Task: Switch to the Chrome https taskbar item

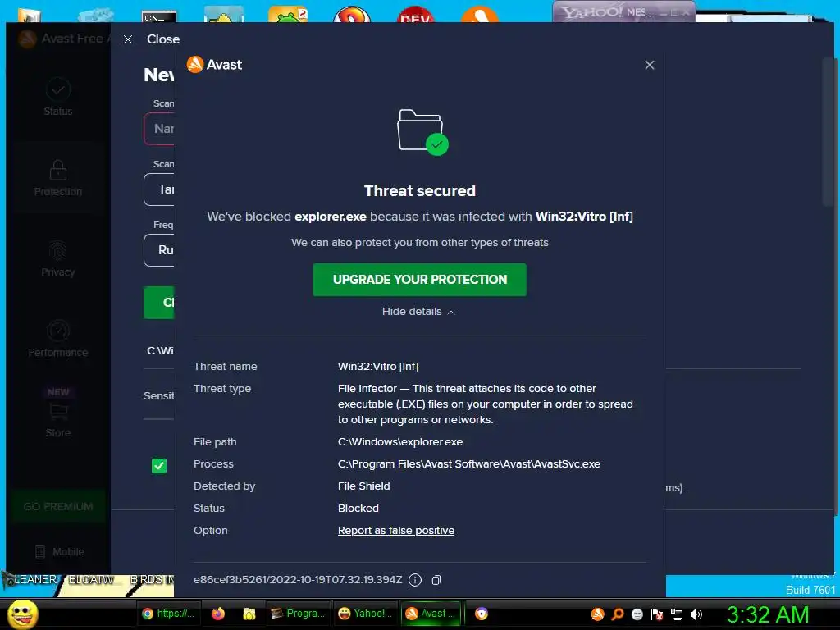Action: click(168, 614)
